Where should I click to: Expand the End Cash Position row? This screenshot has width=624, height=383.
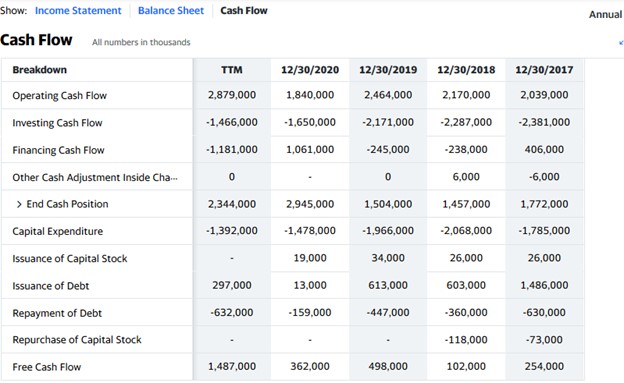click(x=19, y=205)
